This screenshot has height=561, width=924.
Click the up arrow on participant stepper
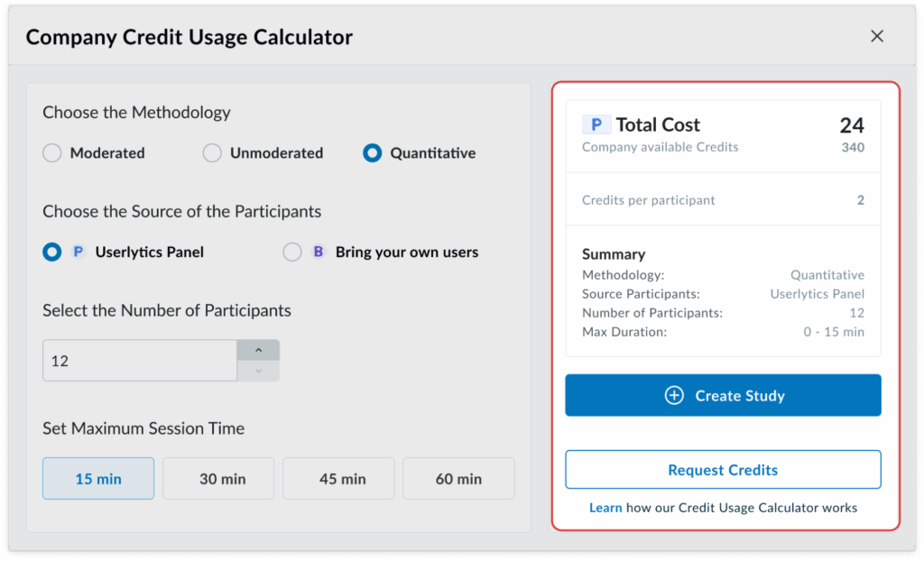pyautogui.click(x=258, y=349)
